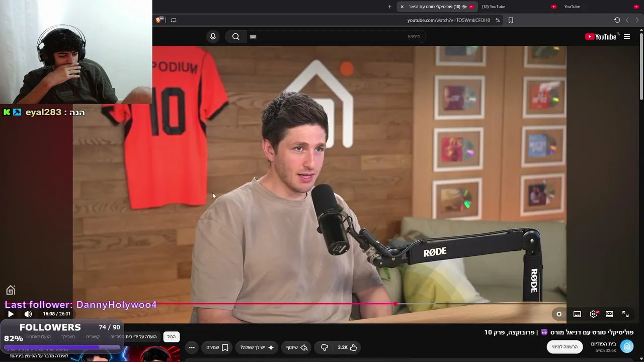The height and width of the screenshot is (362, 644).
Task: Click the share button (שיתוף)
Action: point(297,347)
